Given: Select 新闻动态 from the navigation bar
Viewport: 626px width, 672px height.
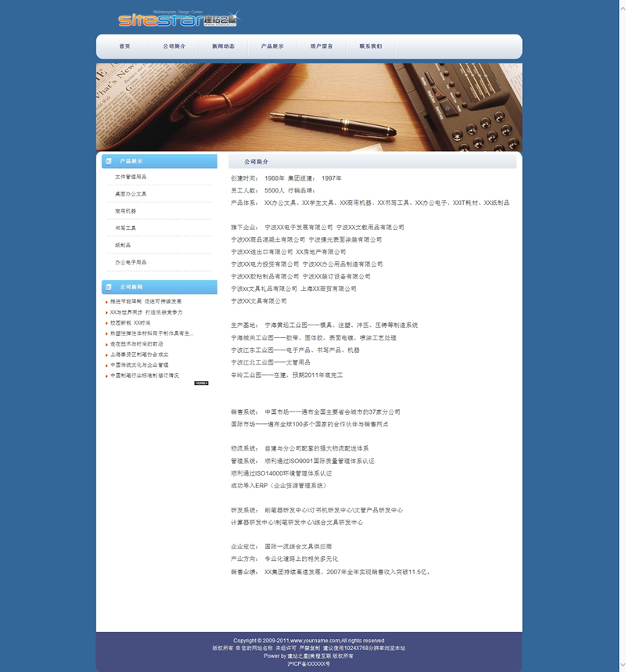Looking at the screenshot, I should 223,47.
